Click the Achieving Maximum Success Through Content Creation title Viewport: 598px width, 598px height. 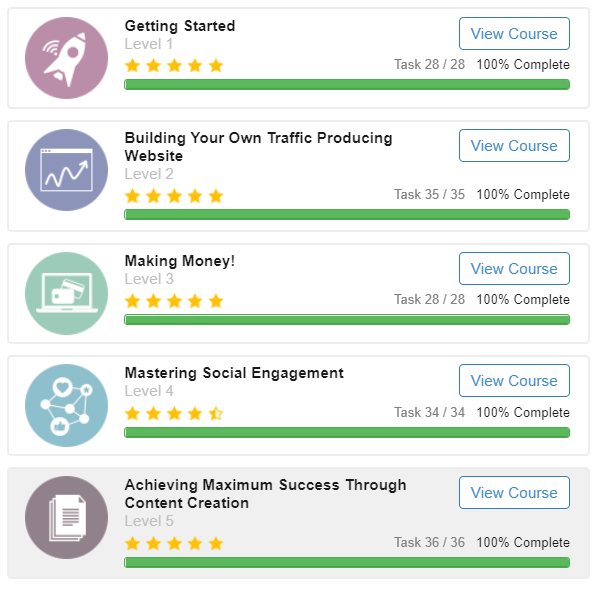pyautogui.click(x=265, y=494)
